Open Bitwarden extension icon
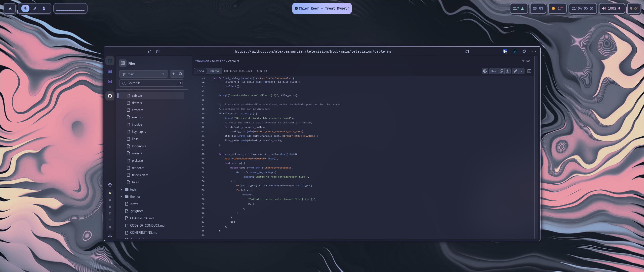The image size is (644, 272). tap(505, 51)
